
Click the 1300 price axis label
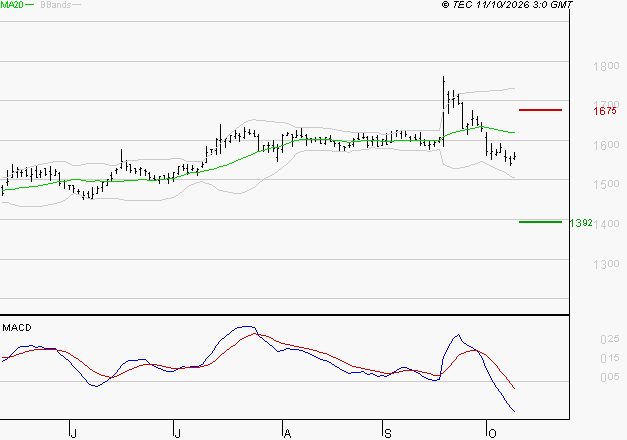point(606,264)
